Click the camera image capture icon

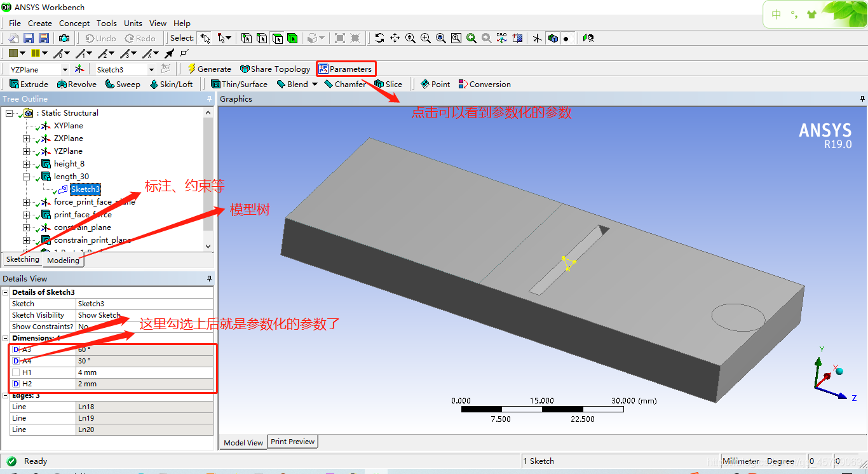click(x=64, y=38)
